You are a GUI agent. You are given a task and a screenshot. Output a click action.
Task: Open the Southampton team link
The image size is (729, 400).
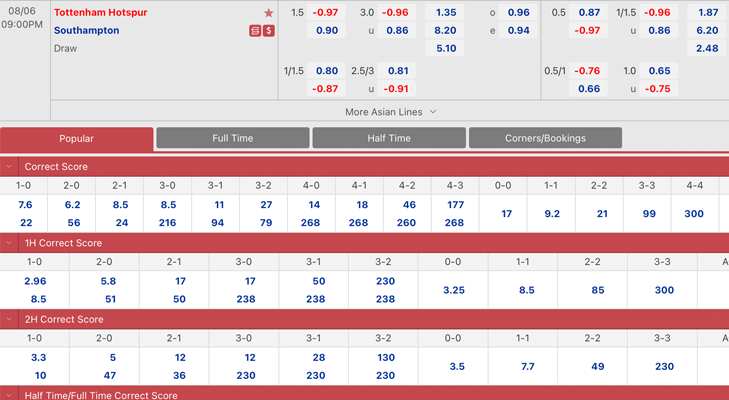coord(86,30)
